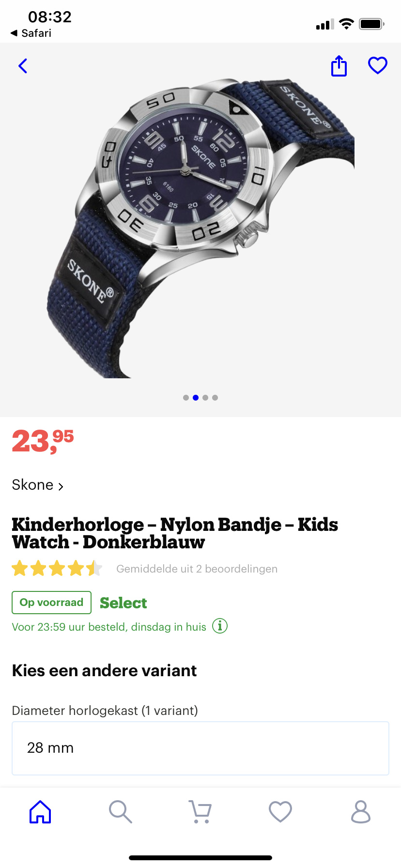Tap the delivery info icon
401x868 pixels.
click(x=220, y=626)
